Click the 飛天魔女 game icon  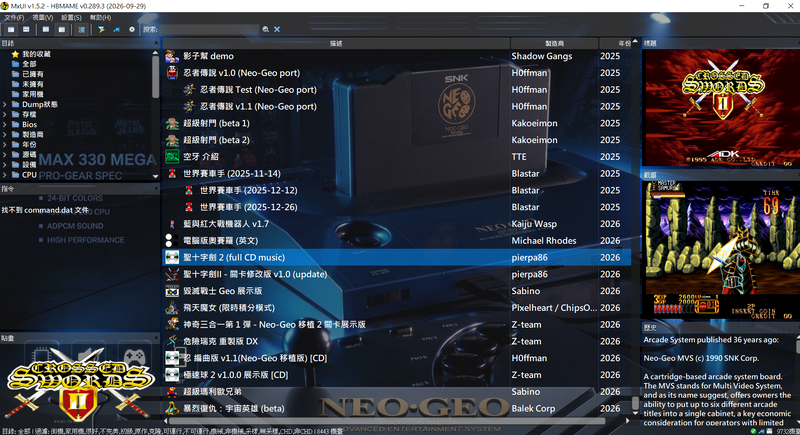172,308
